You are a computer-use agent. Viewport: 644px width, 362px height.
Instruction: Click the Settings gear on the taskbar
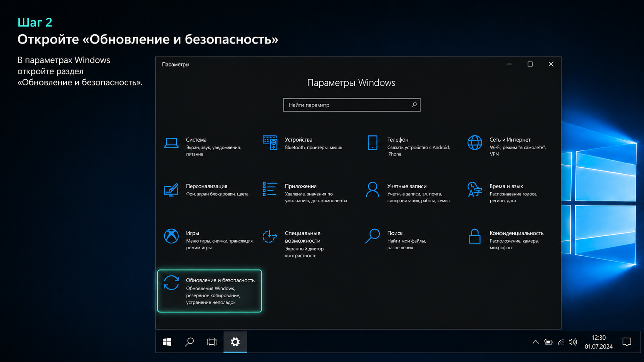(235, 342)
